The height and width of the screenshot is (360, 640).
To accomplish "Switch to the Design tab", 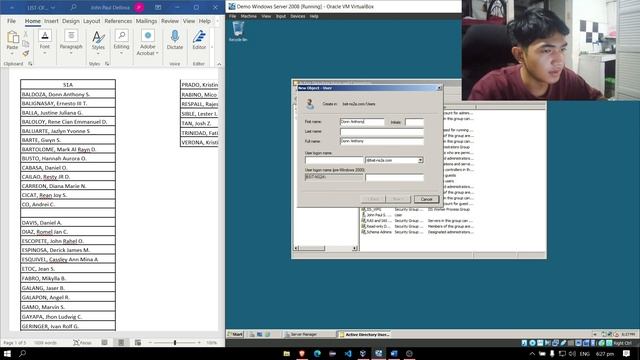I will [71, 21].
